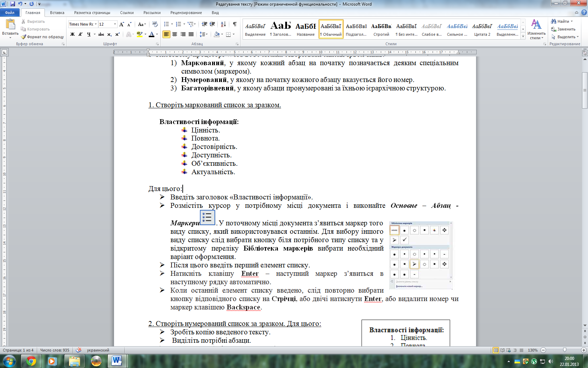Viewport: 588px width, 368px height.
Task: Apply subscript formatting
Action: pyautogui.click(x=110, y=34)
